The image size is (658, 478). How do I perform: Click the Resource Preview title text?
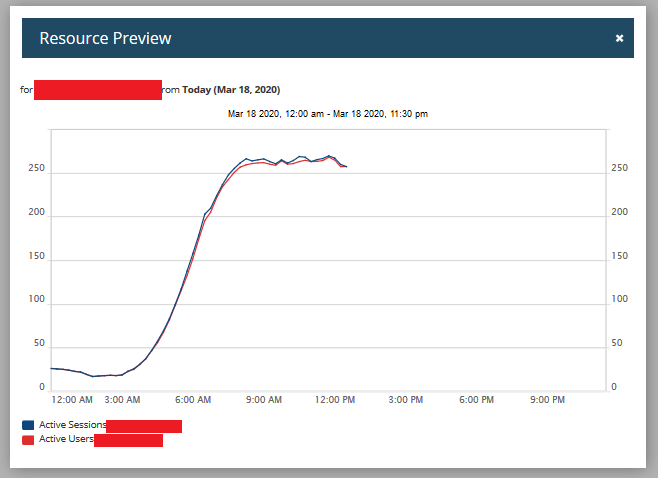(105, 38)
